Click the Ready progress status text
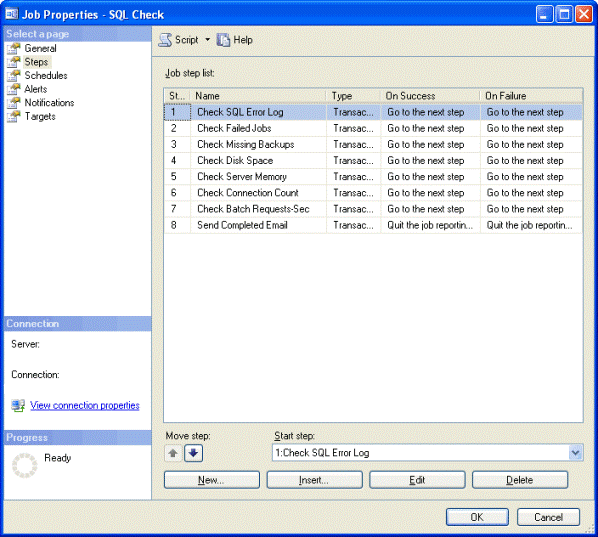The height and width of the screenshot is (537, 598). (x=58, y=458)
